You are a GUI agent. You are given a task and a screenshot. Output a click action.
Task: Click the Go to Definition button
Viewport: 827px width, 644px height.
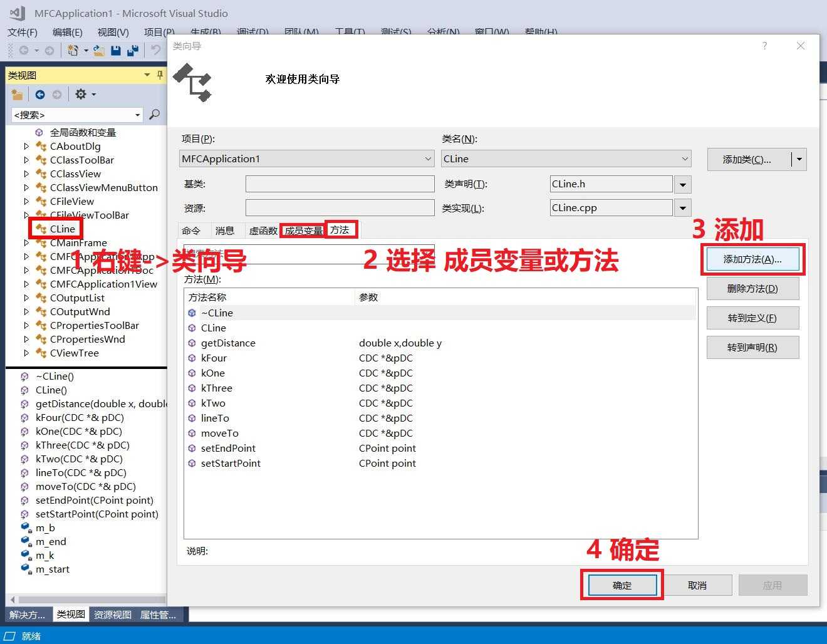752,318
